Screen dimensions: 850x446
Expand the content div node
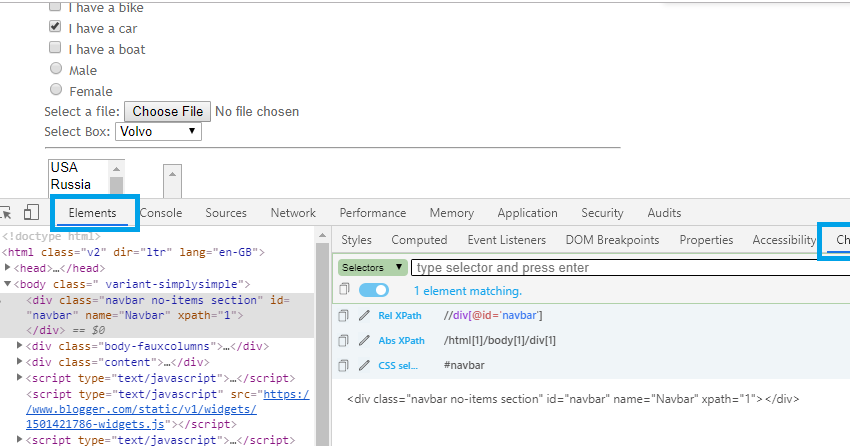(x=20, y=361)
